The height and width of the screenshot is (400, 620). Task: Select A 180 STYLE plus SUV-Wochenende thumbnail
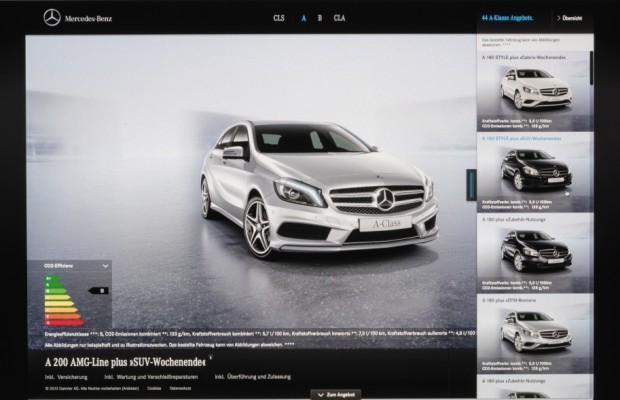(x=535, y=171)
